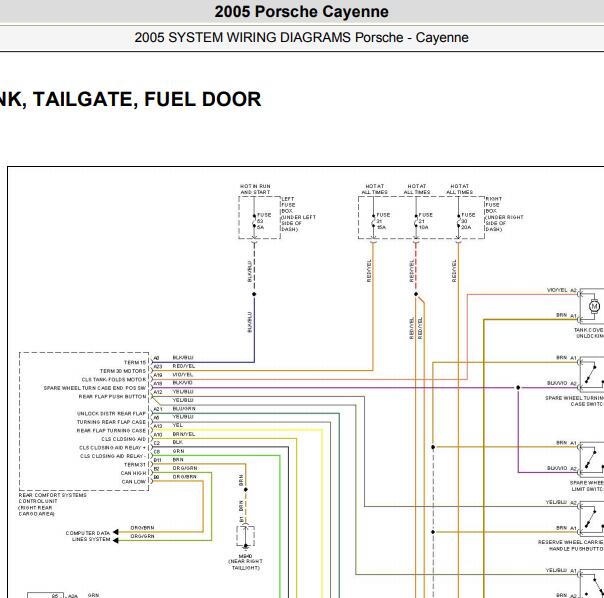Click the 10A fuse in the right fuse box

pos(416,221)
